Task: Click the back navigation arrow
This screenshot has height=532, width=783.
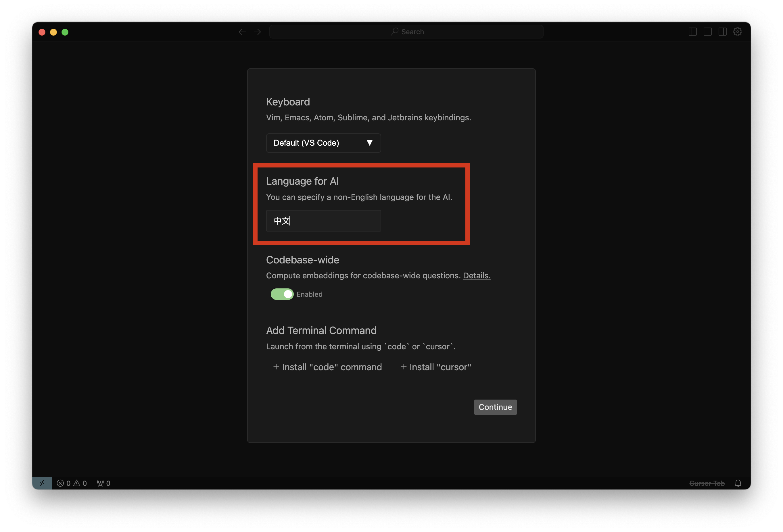Action: click(x=242, y=32)
